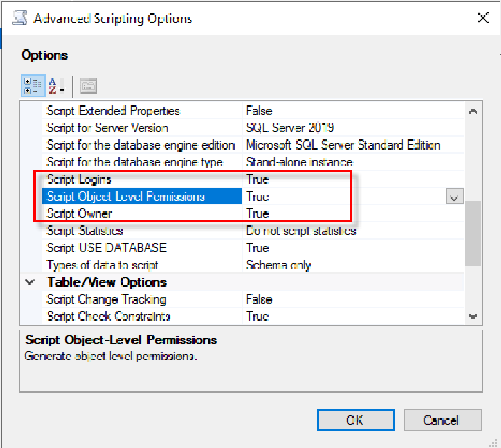This screenshot has width=501, height=448.
Task: Click the Categorized view icon
Action: 33,86
